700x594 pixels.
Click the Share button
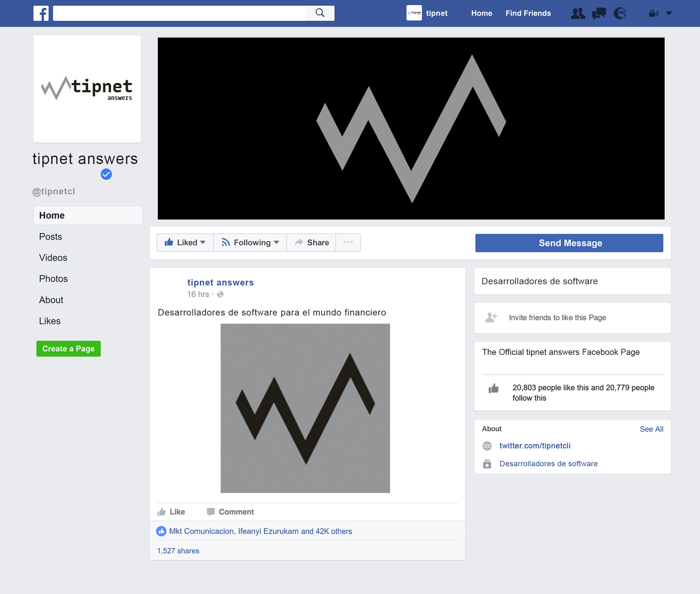coord(311,243)
